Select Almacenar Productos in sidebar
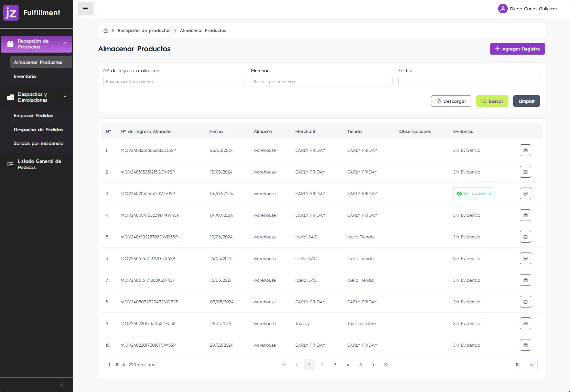Image resolution: width=570 pixels, height=392 pixels. (41, 62)
